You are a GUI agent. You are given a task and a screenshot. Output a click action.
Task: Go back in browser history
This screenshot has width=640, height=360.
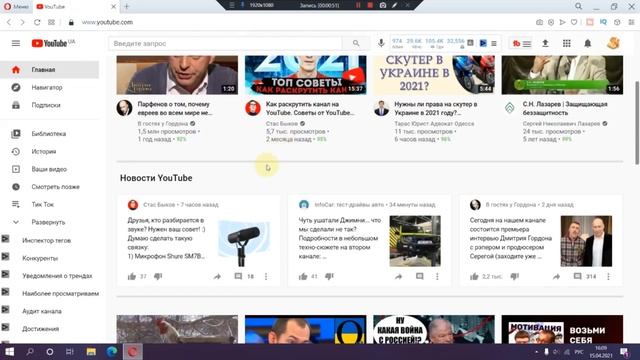(9, 22)
